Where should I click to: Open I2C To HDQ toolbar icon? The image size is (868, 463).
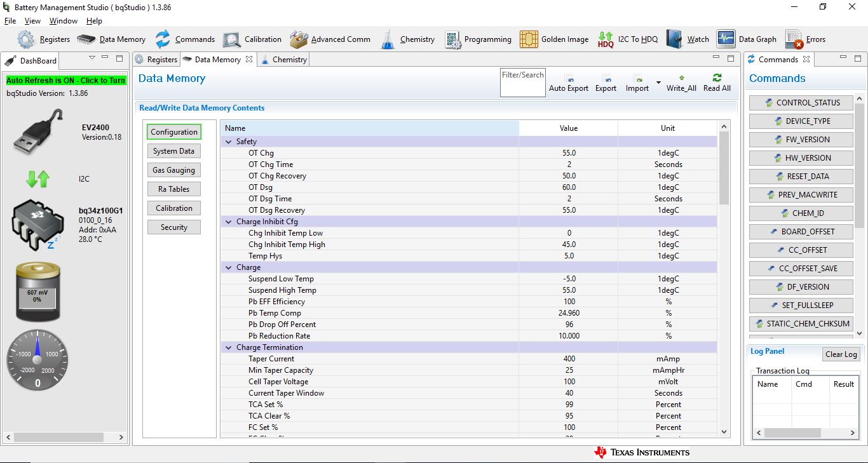(606, 40)
